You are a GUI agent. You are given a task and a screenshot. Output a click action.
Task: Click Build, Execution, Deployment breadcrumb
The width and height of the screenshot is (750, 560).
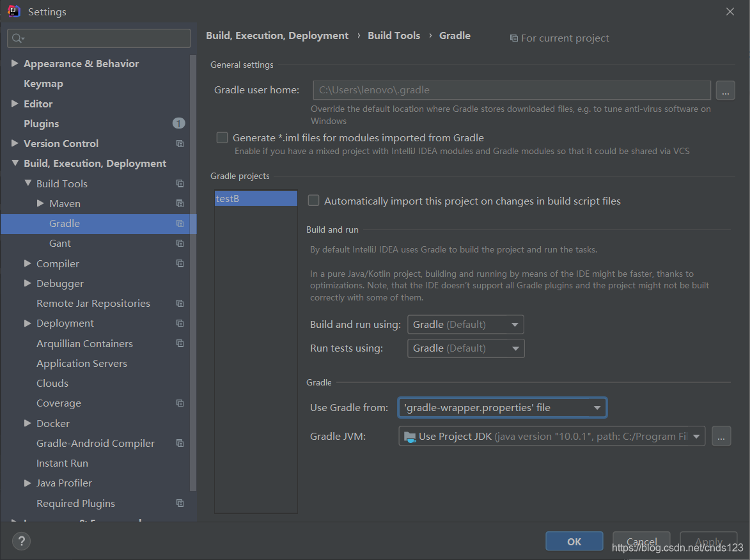(x=277, y=36)
